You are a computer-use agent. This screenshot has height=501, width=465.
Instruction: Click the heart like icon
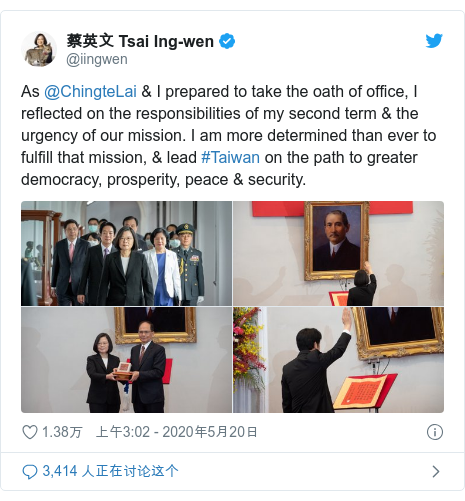click(30, 432)
